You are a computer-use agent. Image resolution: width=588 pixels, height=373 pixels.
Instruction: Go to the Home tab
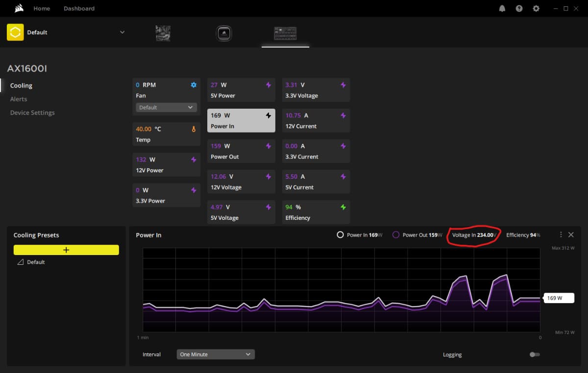tap(42, 8)
